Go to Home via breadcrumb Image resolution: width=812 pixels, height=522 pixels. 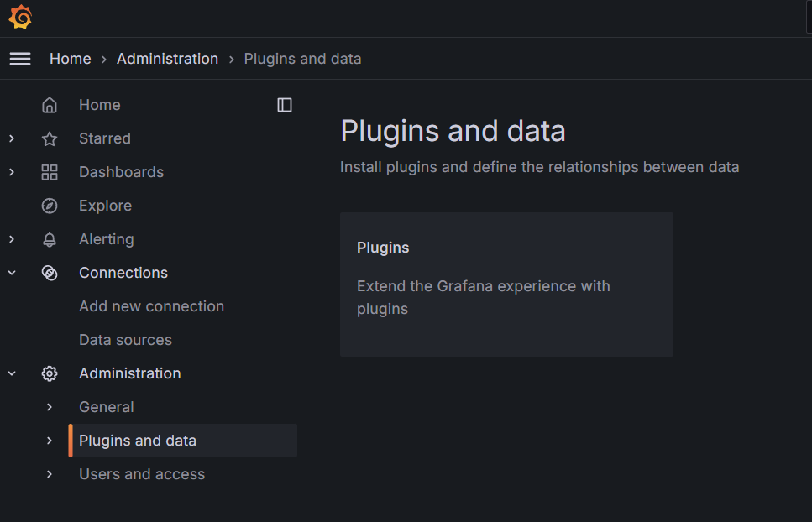70,59
